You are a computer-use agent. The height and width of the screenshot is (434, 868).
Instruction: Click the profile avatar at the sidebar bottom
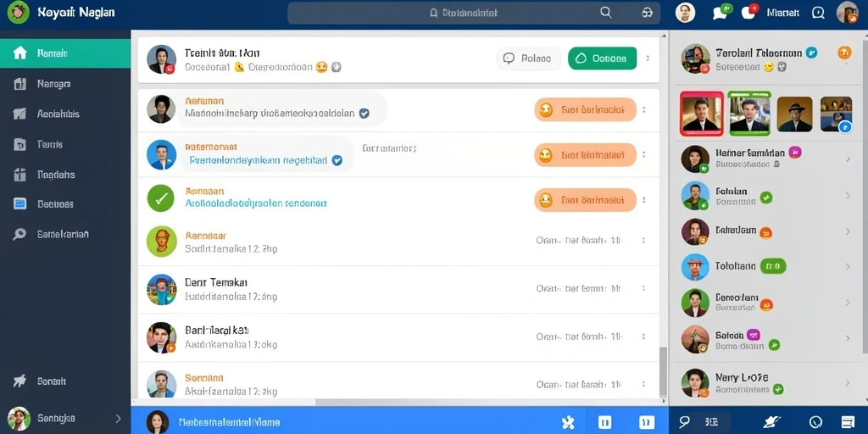19,419
